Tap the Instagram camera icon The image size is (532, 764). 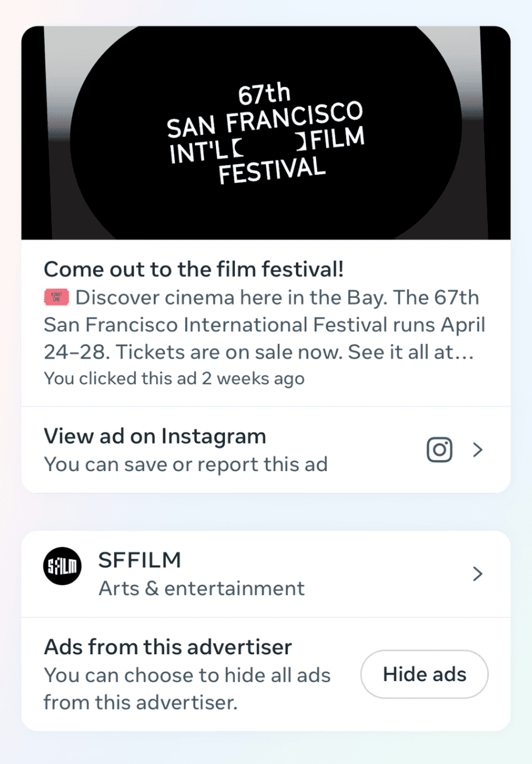tap(440, 450)
